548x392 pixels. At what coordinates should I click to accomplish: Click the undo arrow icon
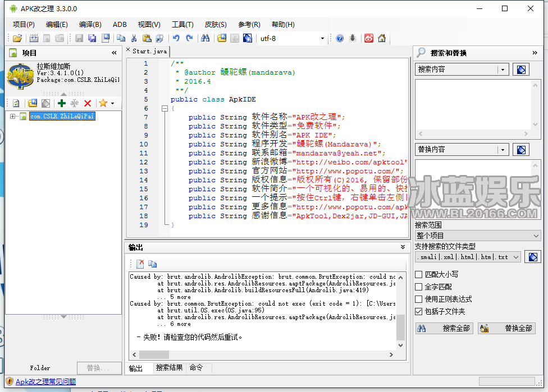point(176,38)
